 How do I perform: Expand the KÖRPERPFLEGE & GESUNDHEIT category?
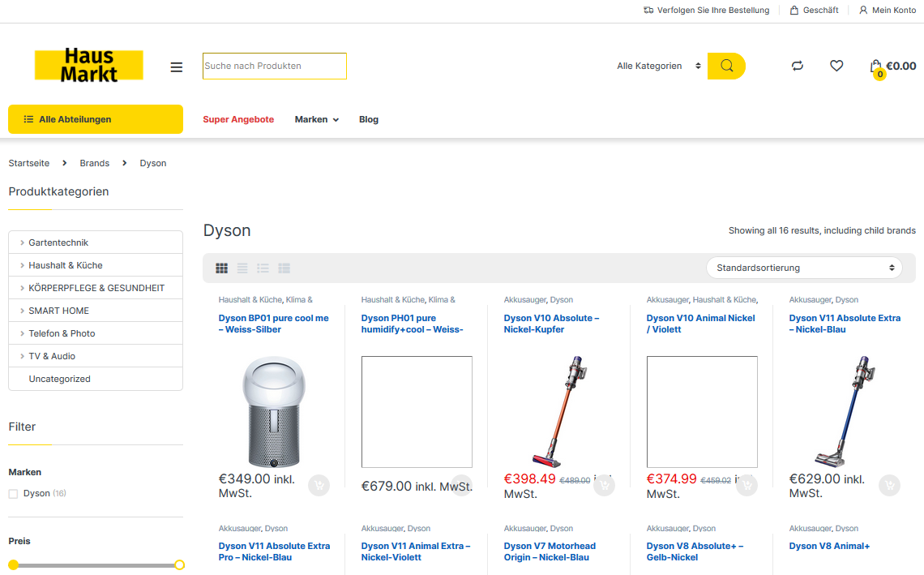(x=22, y=288)
